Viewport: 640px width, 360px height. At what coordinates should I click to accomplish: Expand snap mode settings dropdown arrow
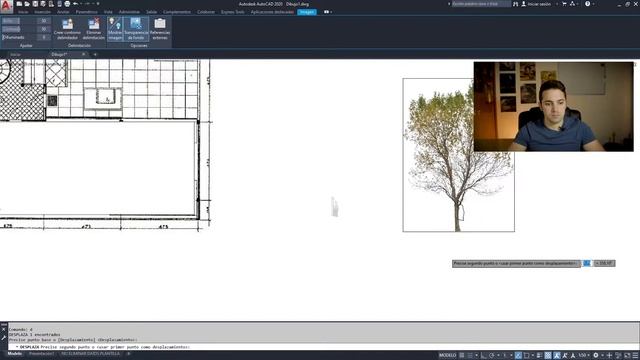(x=476, y=356)
